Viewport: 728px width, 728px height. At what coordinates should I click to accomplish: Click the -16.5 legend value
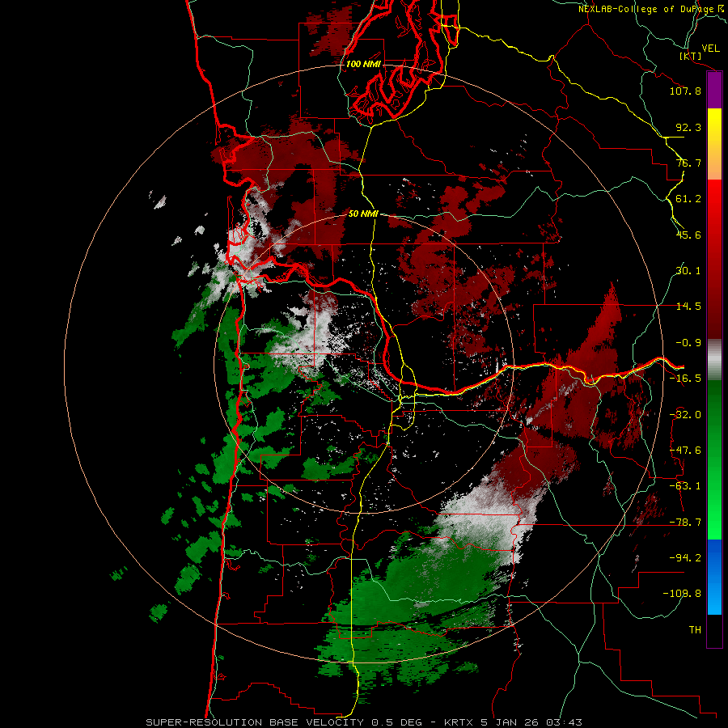(x=685, y=379)
